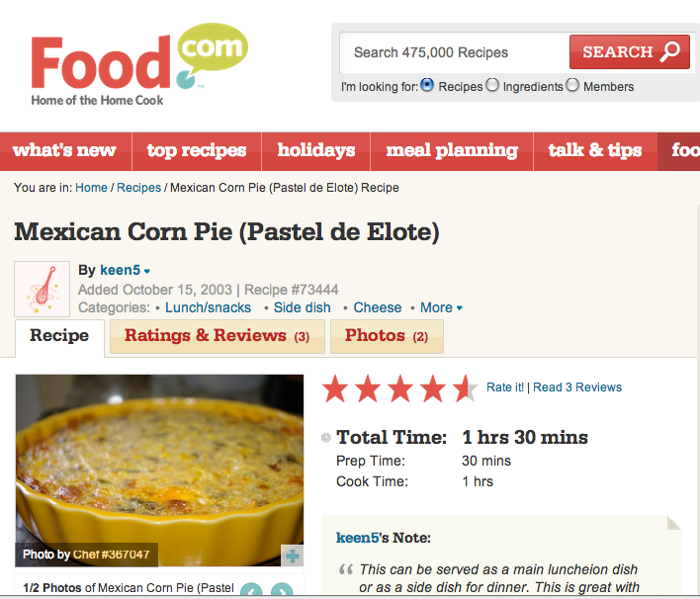This screenshot has width=700, height=599.
Task: Click the Food.com logo
Action: click(138, 63)
